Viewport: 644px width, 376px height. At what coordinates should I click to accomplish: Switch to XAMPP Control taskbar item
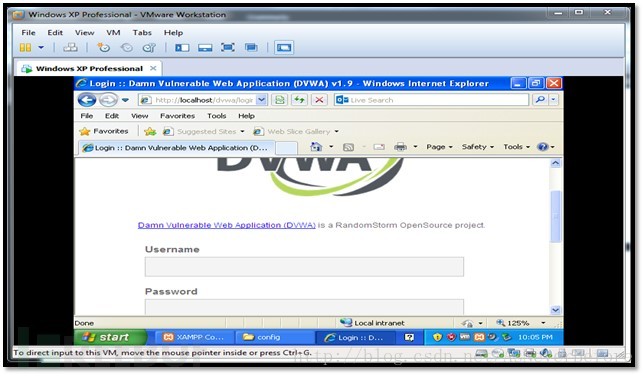coord(193,337)
